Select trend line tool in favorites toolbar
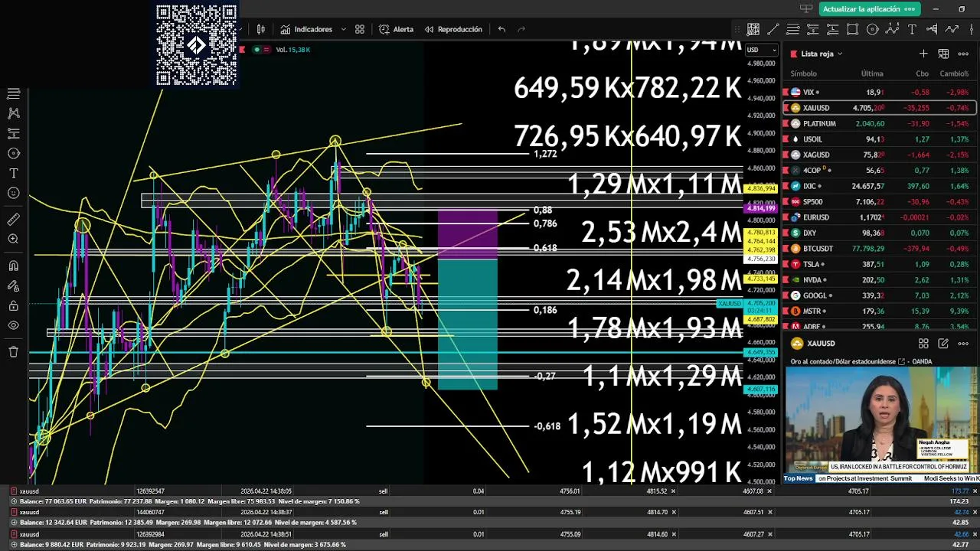The width and height of the screenshot is (980, 551). 773,29
